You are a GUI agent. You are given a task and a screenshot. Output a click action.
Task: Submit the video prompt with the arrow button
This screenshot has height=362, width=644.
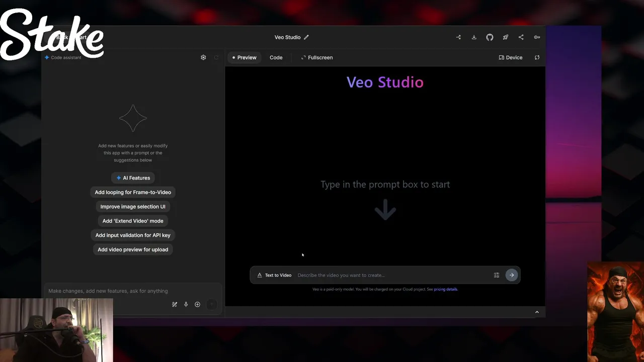coord(511,275)
